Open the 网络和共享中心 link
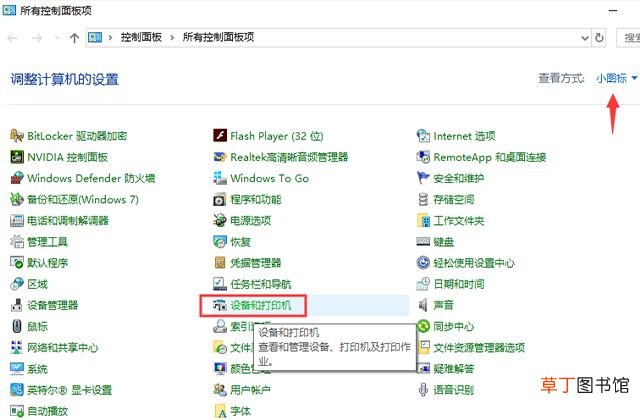 coord(62,347)
